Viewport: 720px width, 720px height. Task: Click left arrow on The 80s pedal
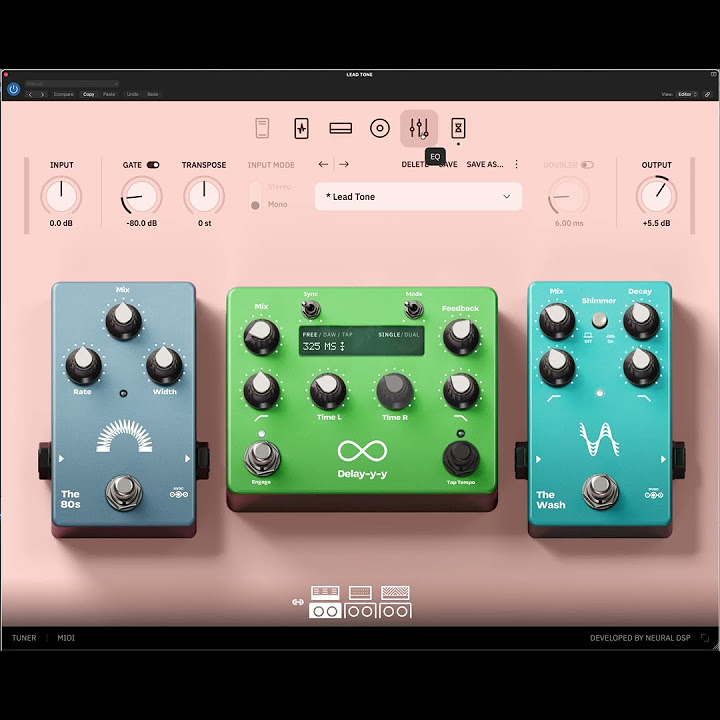pyautogui.click(x=62, y=459)
